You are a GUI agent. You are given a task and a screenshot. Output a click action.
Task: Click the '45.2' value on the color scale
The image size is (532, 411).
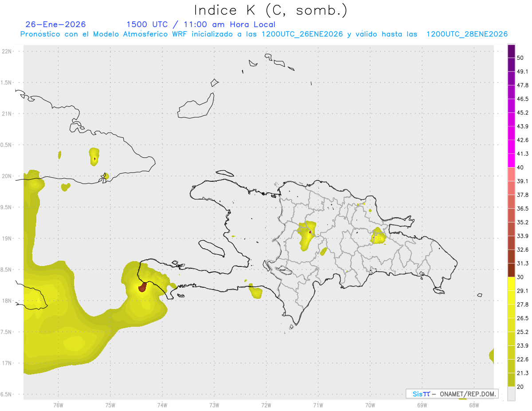point(523,113)
